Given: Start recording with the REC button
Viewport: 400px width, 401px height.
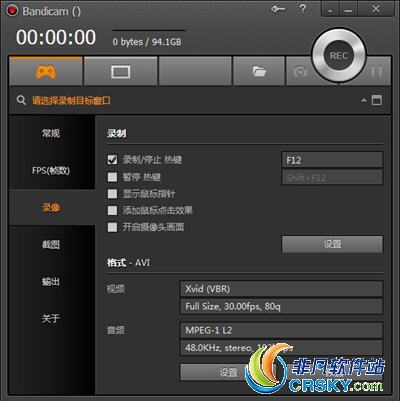Looking at the screenshot, I should click(339, 55).
